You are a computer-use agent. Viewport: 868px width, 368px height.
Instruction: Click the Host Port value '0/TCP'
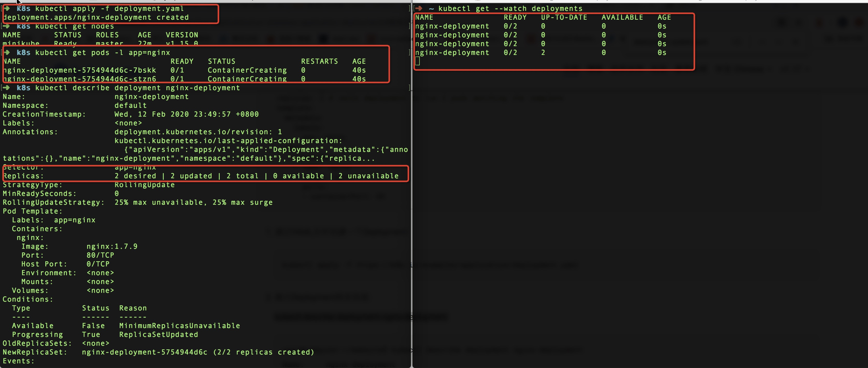pos(98,264)
